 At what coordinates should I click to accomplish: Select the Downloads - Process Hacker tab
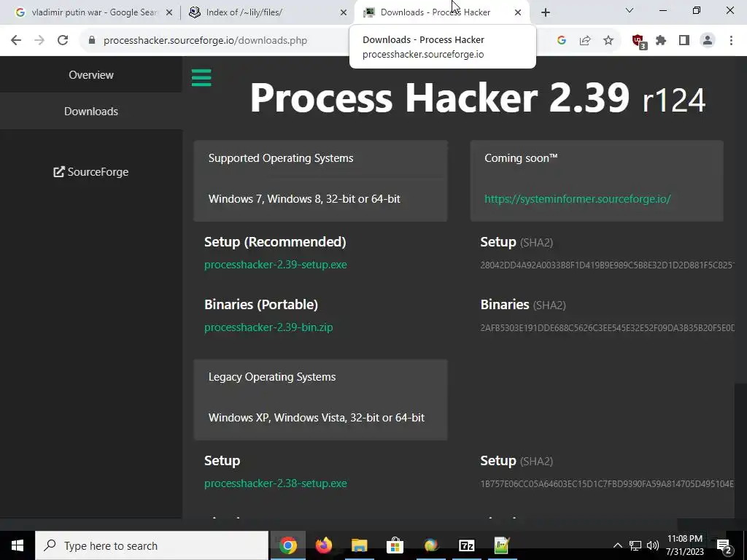[441, 12]
